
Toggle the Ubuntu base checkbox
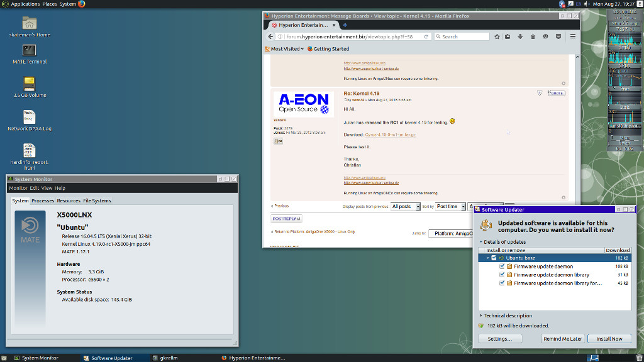pyautogui.click(x=494, y=258)
